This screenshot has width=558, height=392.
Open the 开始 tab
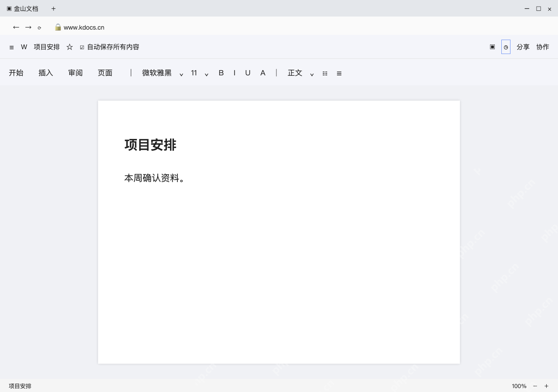[16, 73]
